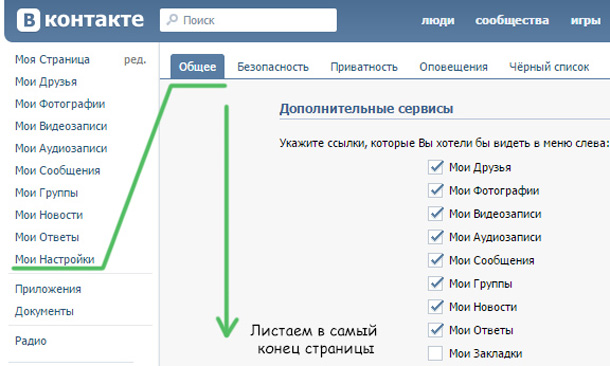Viewport: 610px width, 366px height.
Task: Open the Безопасность tab
Action: 273,67
